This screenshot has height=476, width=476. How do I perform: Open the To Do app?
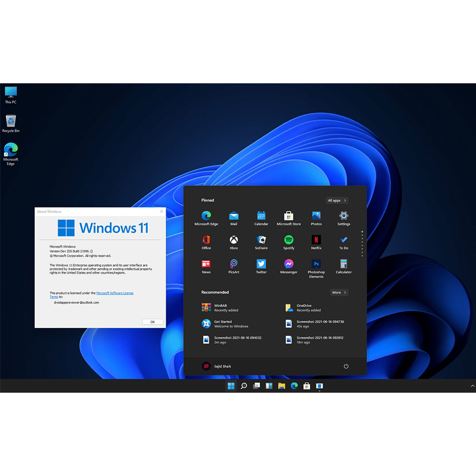click(344, 242)
